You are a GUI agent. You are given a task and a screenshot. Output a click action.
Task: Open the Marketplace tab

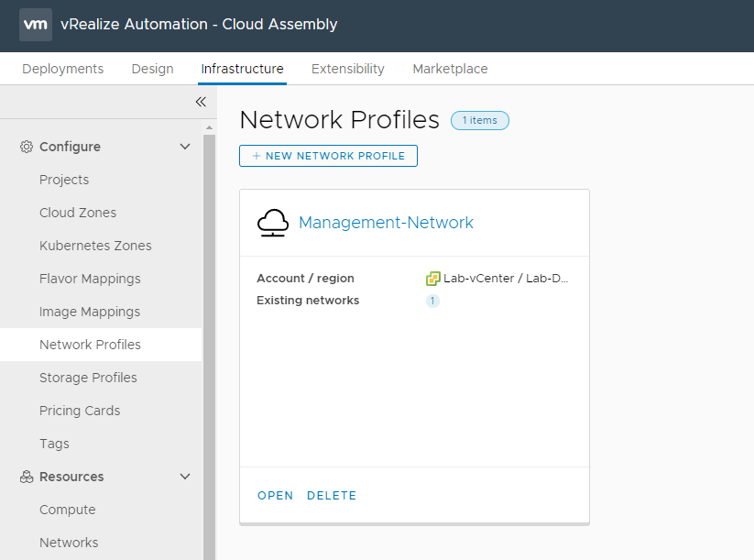point(450,69)
